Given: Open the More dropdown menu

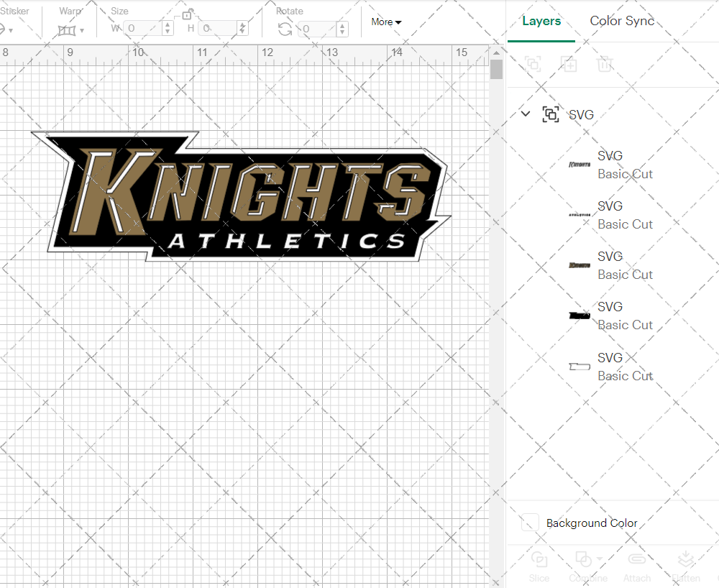Looking at the screenshot, I should click(x=385, y=22).
